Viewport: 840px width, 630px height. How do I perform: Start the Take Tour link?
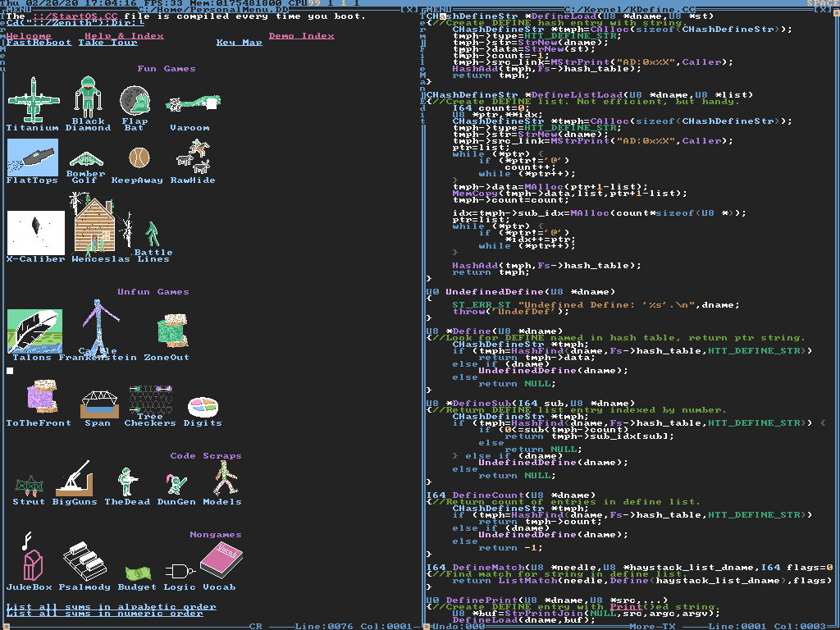(x=107, y=43)
